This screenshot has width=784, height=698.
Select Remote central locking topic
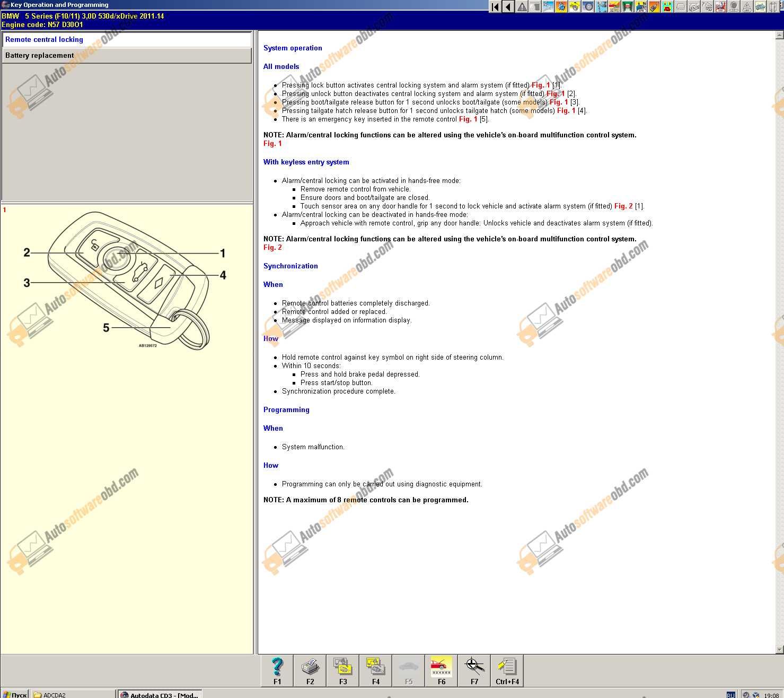(x=127, y=40)
